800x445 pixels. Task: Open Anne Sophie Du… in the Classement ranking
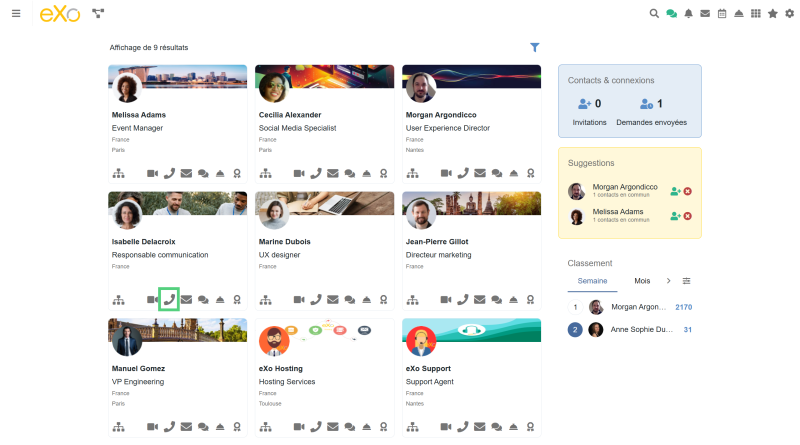[642, 330]
